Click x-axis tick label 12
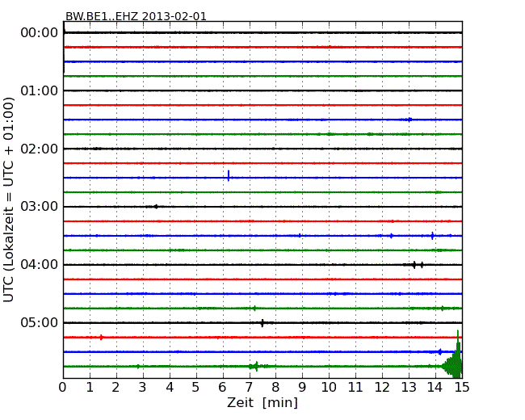 pyautogui.click(x=382, y=388)
